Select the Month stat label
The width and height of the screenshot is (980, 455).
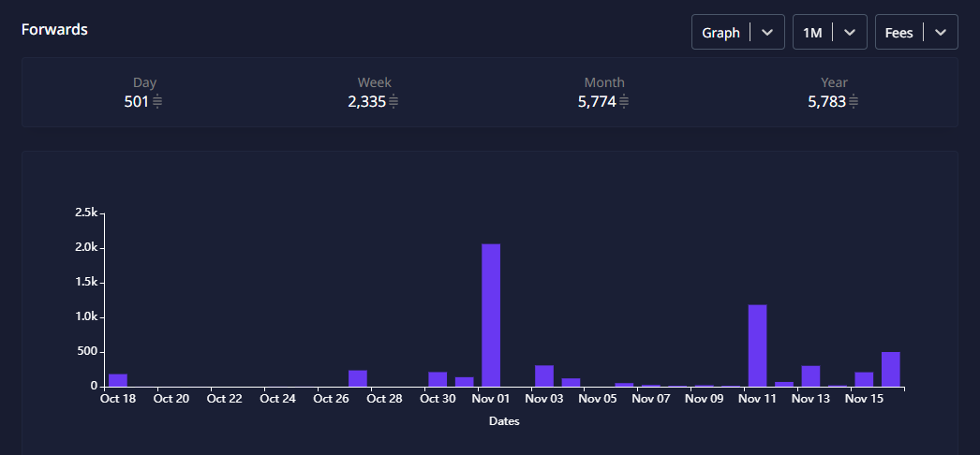tap(604, 82)
